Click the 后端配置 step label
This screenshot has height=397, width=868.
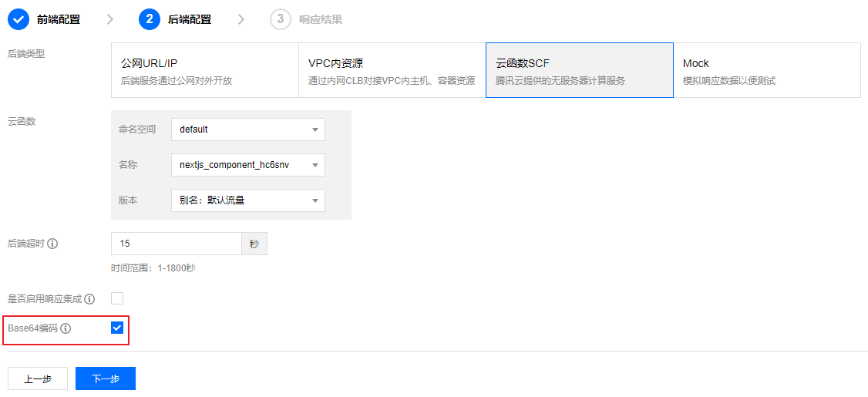[190, 20]
